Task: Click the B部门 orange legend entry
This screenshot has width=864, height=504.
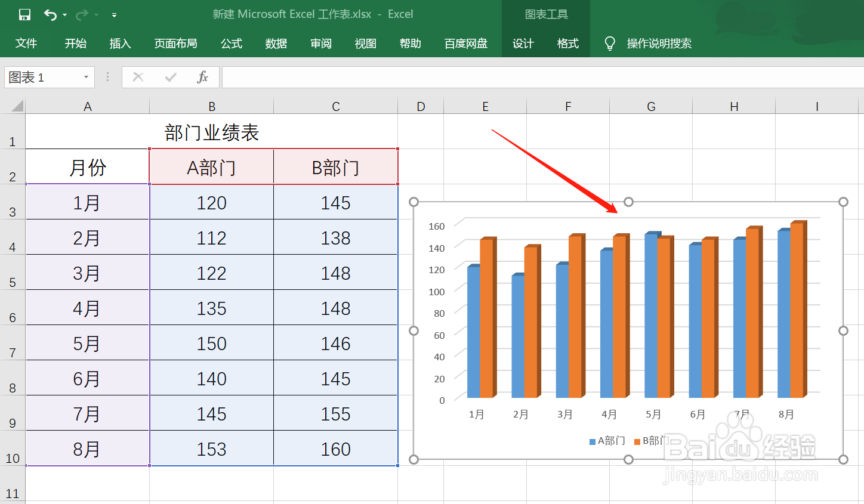Action: tap(652, 441)
